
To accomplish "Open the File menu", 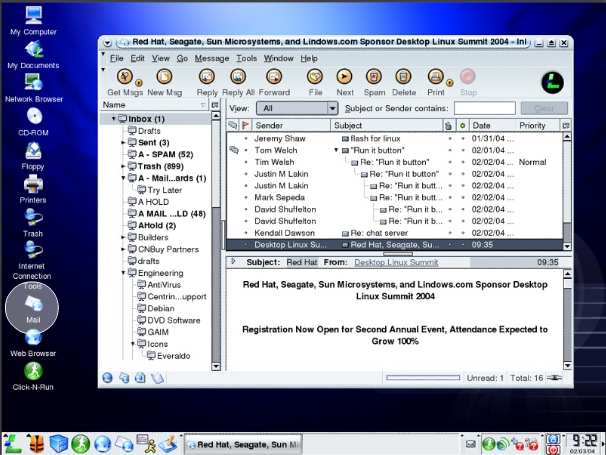I will click(x=116, y=58).
